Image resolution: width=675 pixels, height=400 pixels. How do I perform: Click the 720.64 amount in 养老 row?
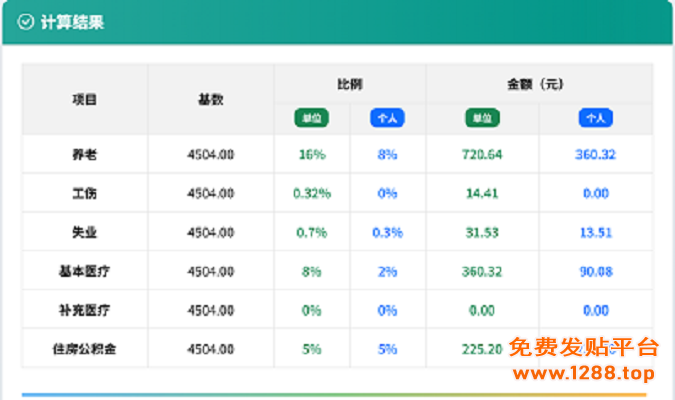coord(482,155)
